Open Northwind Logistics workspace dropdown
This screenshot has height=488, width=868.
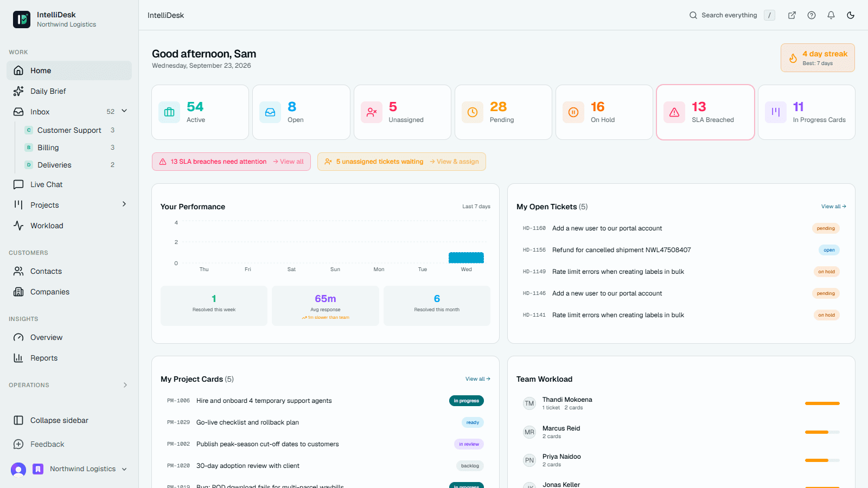point(80,469)
